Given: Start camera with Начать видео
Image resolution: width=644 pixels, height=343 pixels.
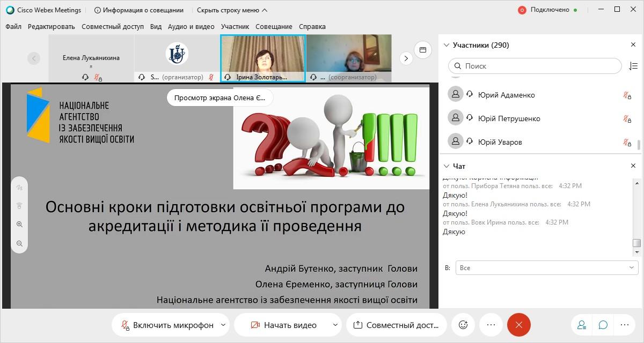Looking at the screenshot, I should 284,325.
